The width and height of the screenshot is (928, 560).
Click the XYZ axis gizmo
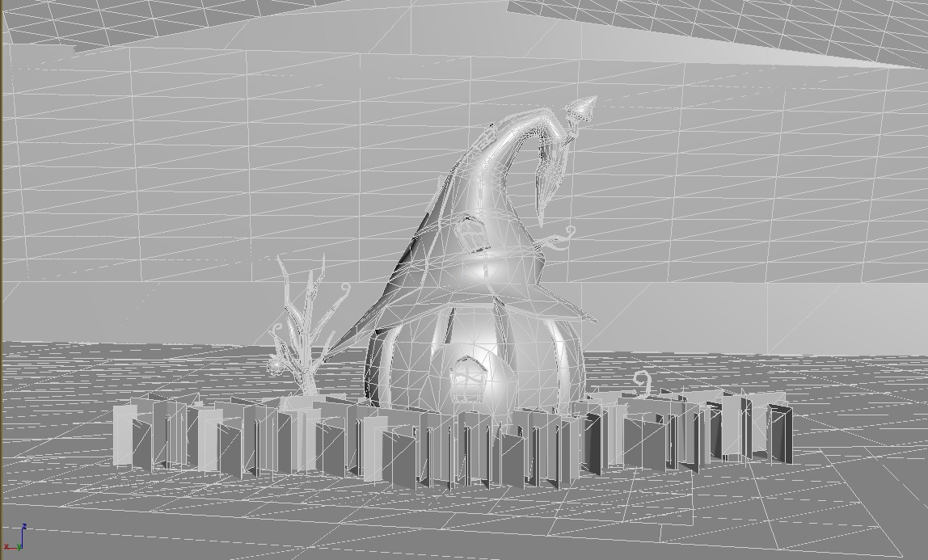click(x=15, y=538)
